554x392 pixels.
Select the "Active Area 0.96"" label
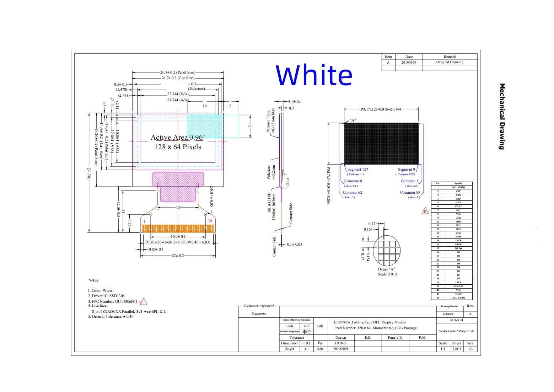click(178, 138)
